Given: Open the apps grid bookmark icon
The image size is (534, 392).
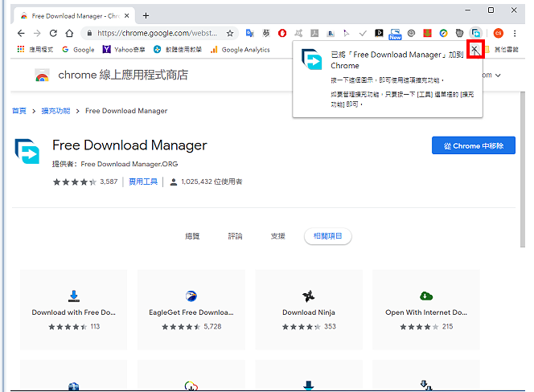Looking at the screenshot, I should [21, 49].
